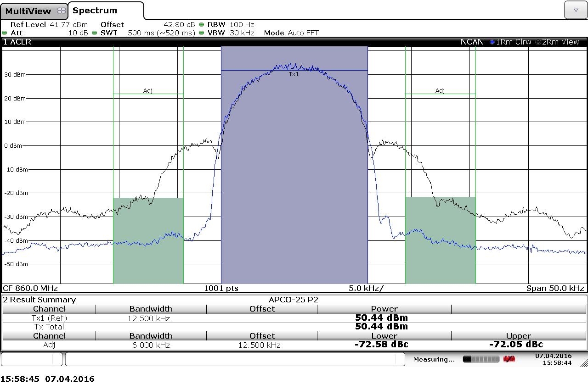
Task: Click the Upper -72.05 dBc value
Action: click(x=516, y=344)
